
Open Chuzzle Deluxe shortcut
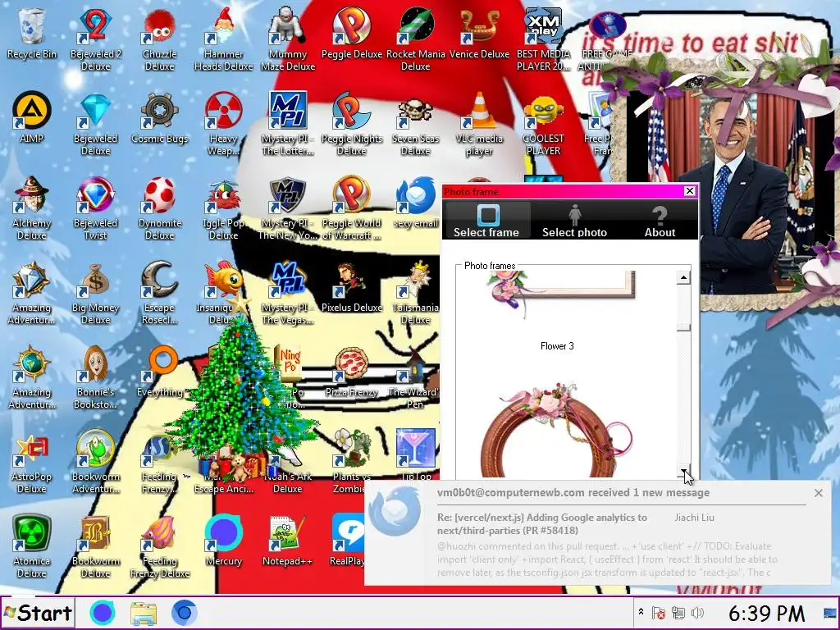(x=160, y=38)
